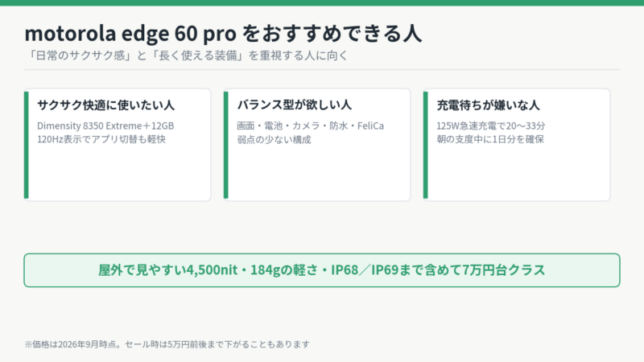Click the green banner text about 4,500nit and IP68
The width and height of the screenshot is (644, 362).
321,270
